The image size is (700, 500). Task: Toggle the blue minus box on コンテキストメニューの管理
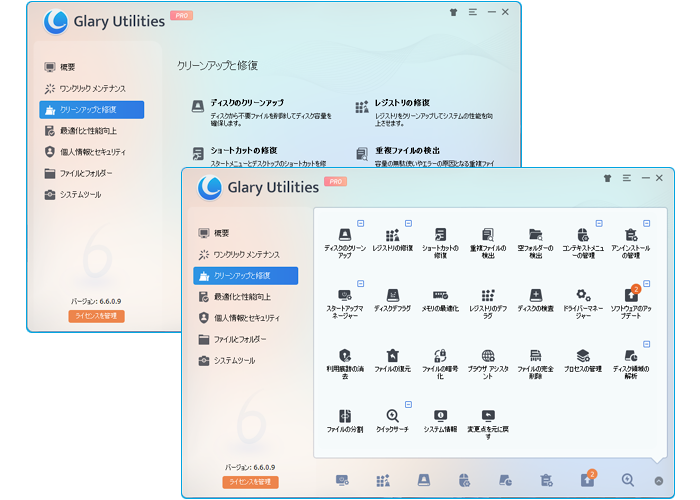tap(599, 223)
